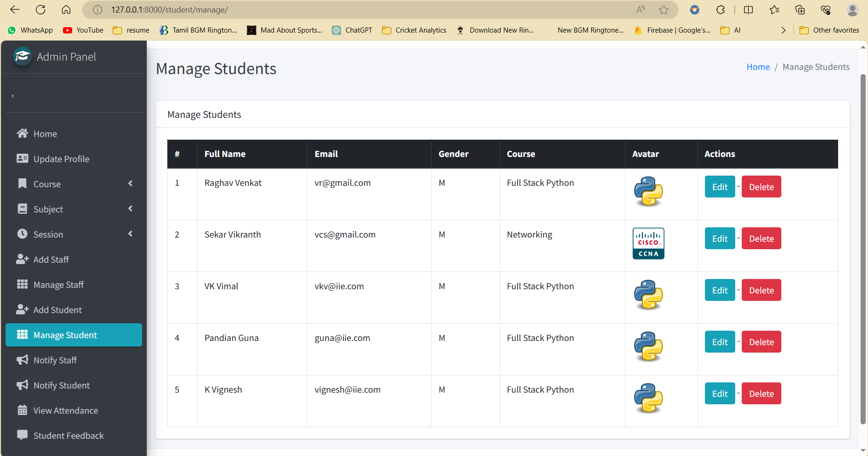Select the Manage Staff grid icon

click(22, 285)
